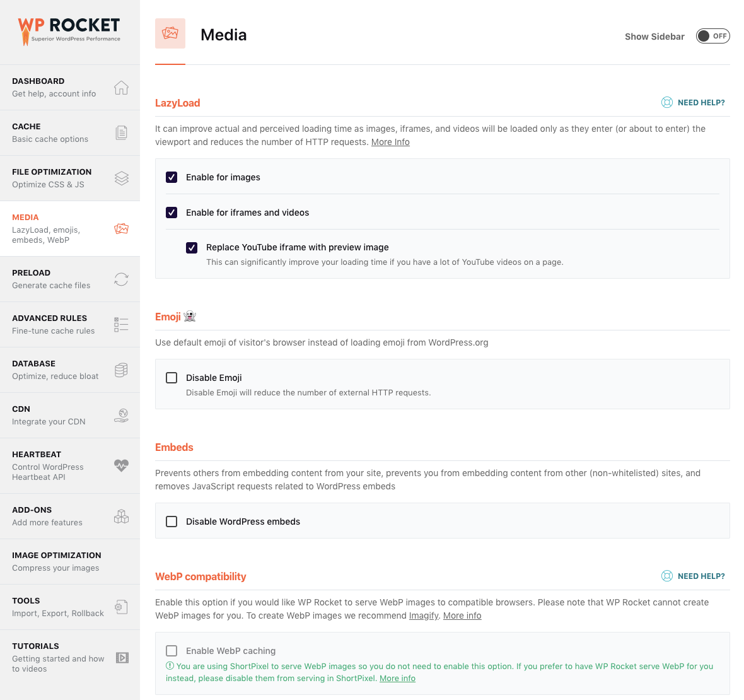Open Cache settings via the document icon
This screenshot has height=700, width=744.
[x=121, y=133]
